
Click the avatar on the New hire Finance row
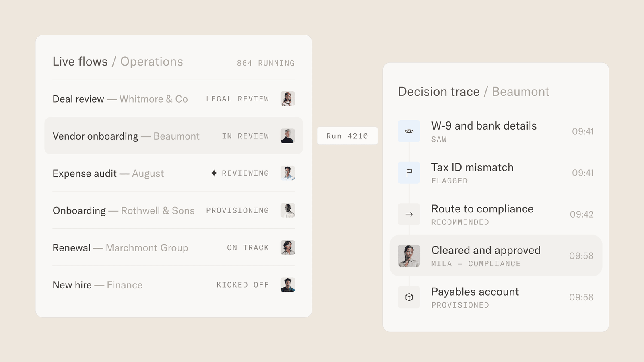287,285
